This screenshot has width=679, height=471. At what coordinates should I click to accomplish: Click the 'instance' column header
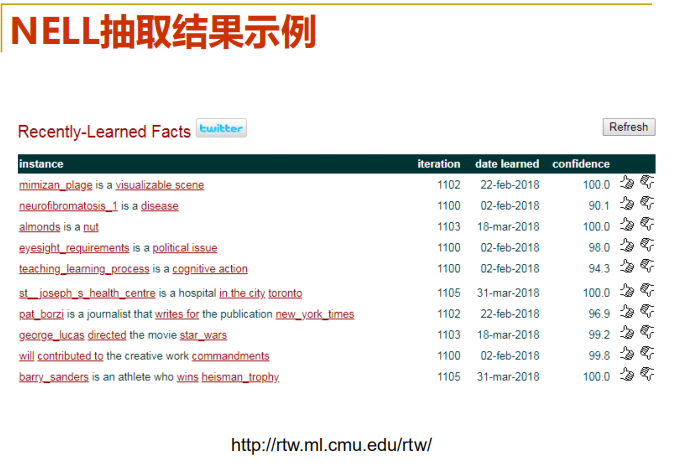[x=41, y=164]
